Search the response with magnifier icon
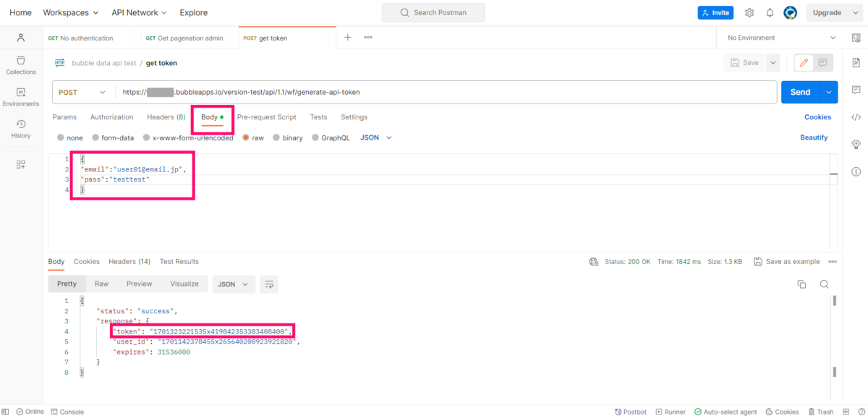868x416 pixels. click(x=824, y=284)
